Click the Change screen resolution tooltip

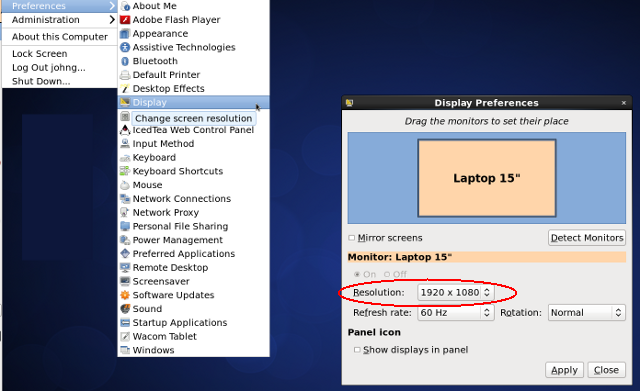click(193, 118)
